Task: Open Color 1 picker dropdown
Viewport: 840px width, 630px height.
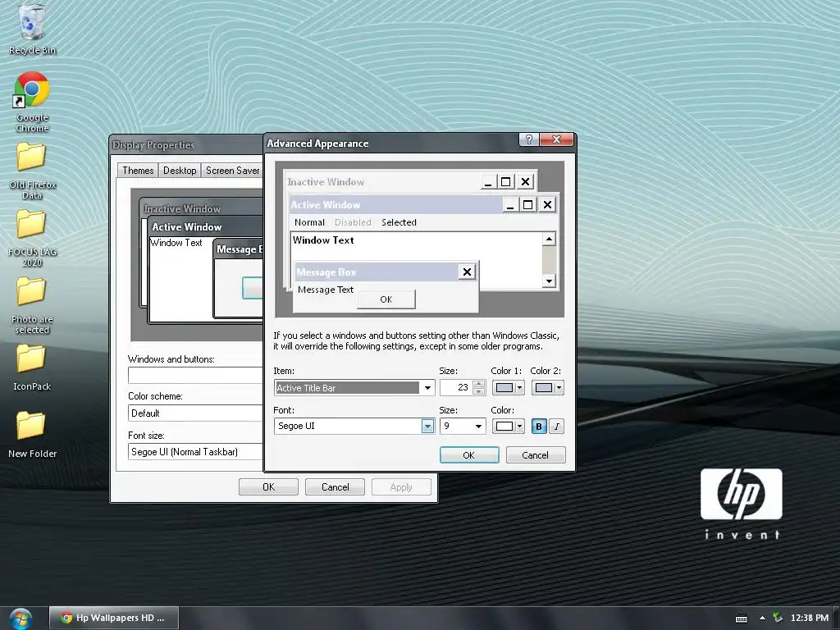Action: [508, 388]
